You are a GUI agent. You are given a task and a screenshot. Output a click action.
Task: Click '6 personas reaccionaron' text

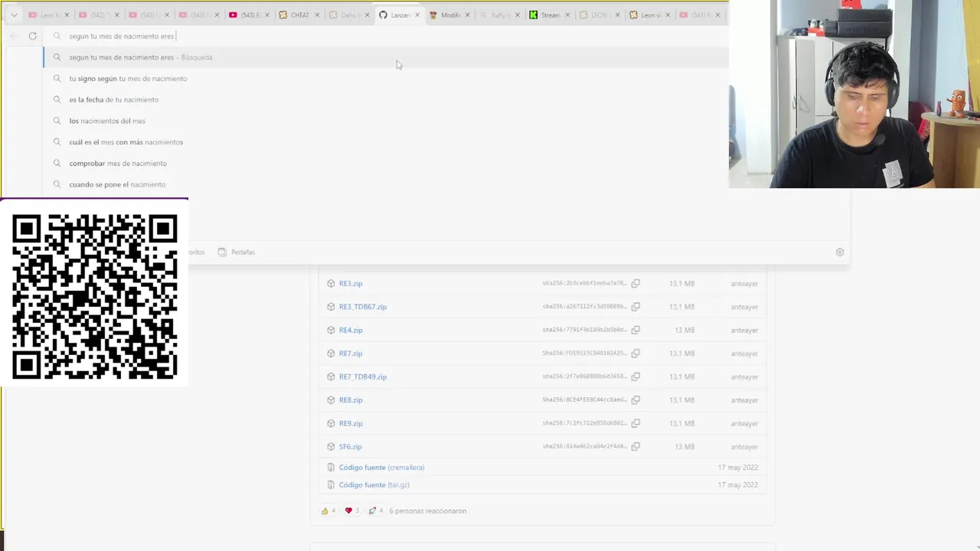(x=427, y=510)
